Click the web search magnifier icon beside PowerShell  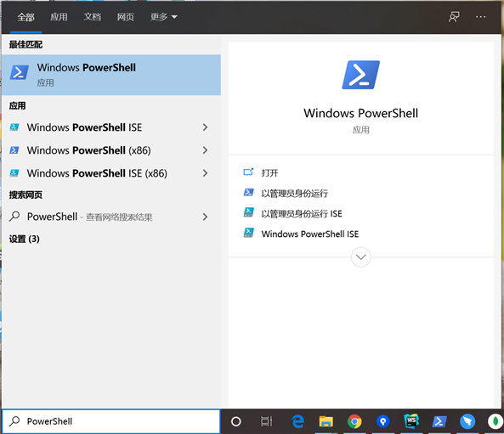tap(14, 217)
